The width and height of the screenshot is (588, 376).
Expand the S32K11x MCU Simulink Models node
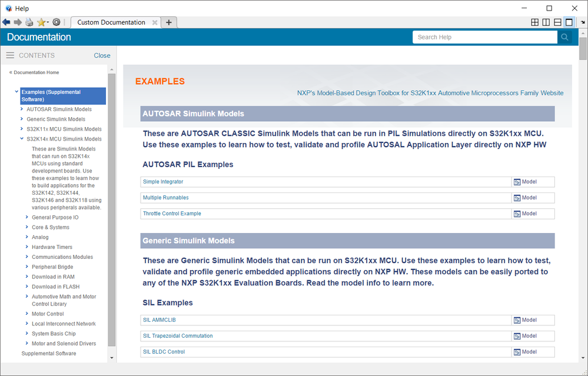point(22,129)
